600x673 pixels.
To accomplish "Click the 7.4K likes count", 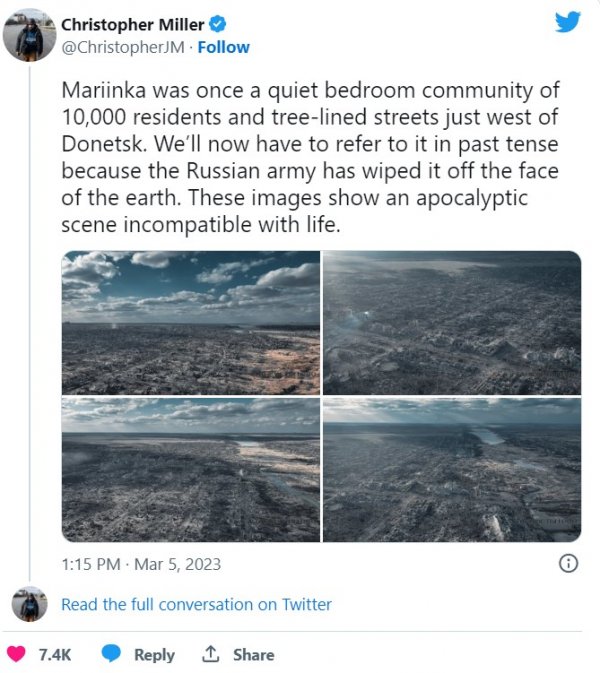I will coord(55,654).
